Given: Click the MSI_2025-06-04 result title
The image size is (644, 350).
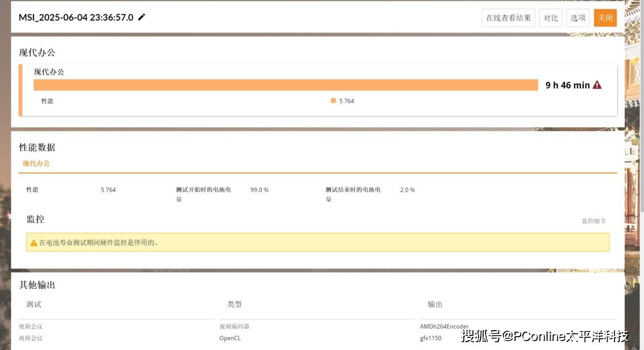Looking at the screenshot, I should pos(76,17).
